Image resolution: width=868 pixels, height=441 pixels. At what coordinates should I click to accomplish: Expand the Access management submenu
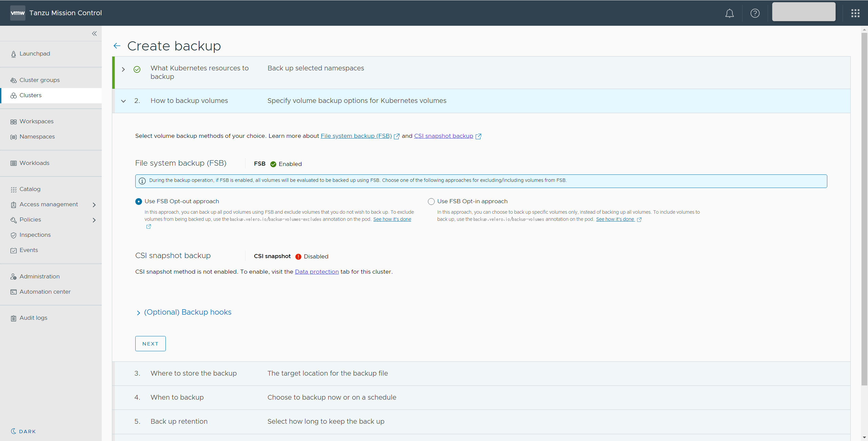point(94,205)
